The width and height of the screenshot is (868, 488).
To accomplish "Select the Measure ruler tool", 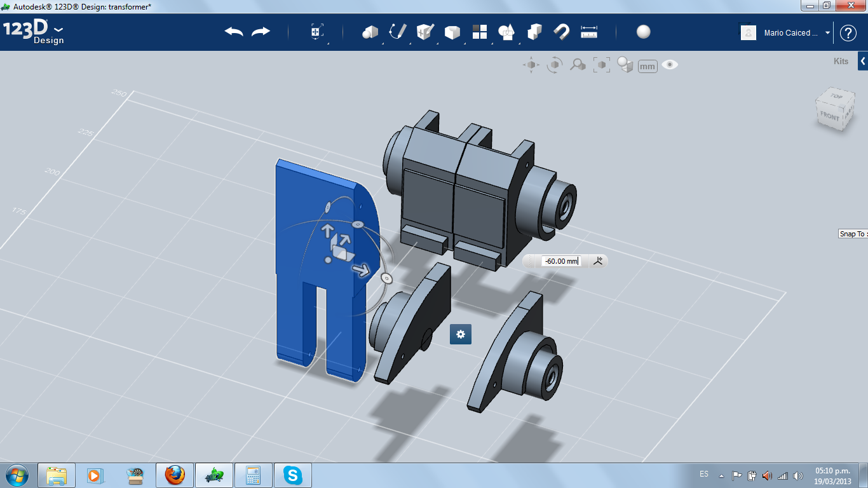I will (589, 32).
